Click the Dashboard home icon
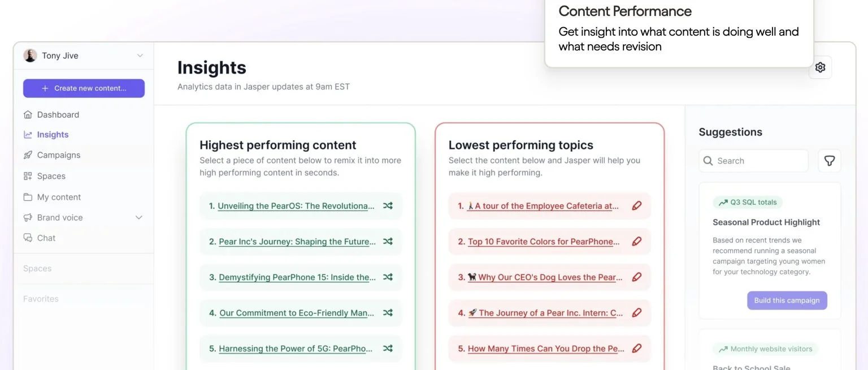The image size is (868, 370). (x=28, y=114)
